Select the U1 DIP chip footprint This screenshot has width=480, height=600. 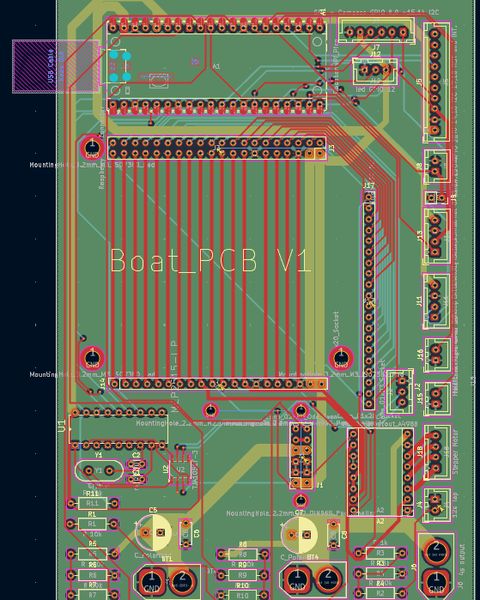[118, 429]
